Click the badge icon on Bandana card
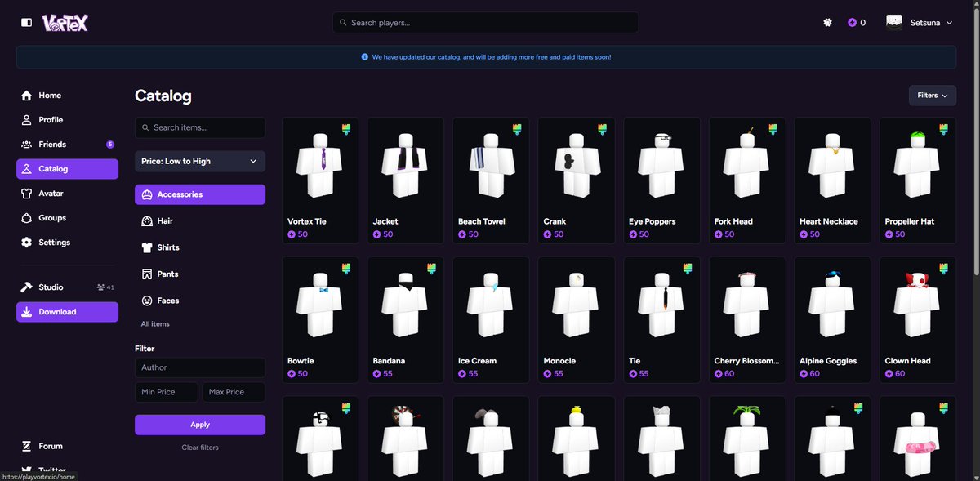 click(x=431, y=269)
